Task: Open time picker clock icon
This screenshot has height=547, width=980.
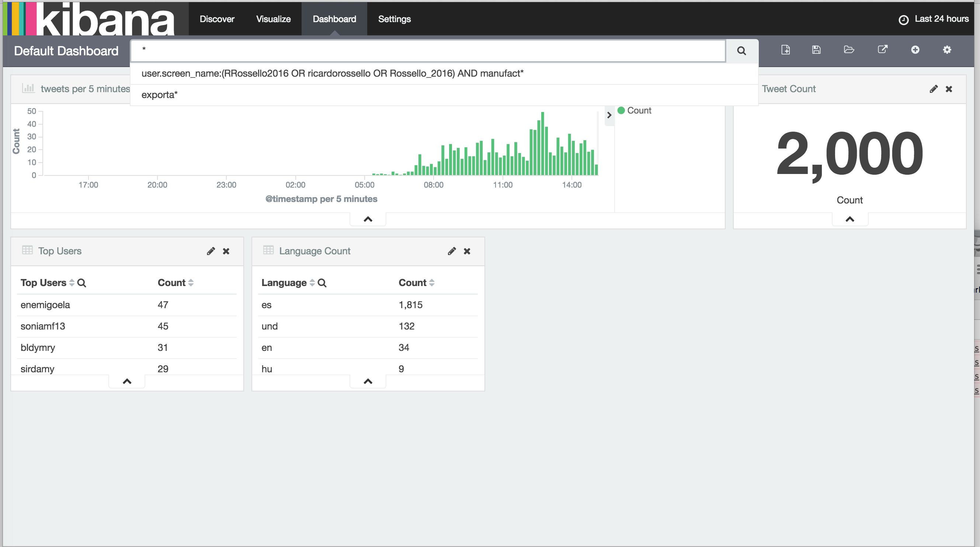Action: 904,20
